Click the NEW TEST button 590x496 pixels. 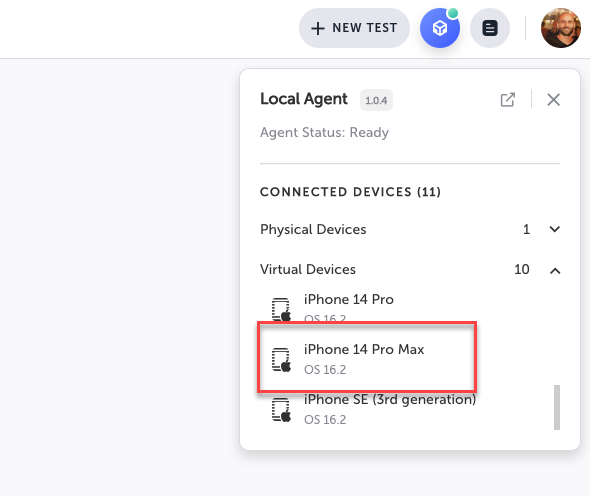pos(354,28)
